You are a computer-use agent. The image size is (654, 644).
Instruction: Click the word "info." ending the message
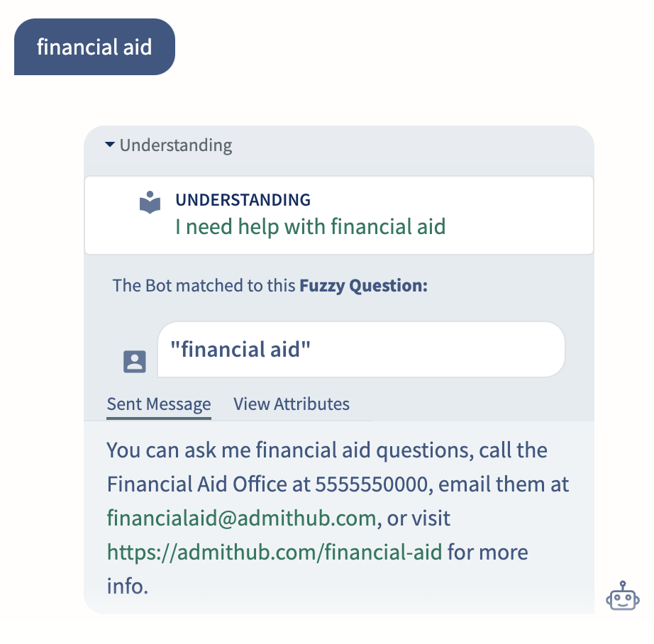click(x=128, y=586)
